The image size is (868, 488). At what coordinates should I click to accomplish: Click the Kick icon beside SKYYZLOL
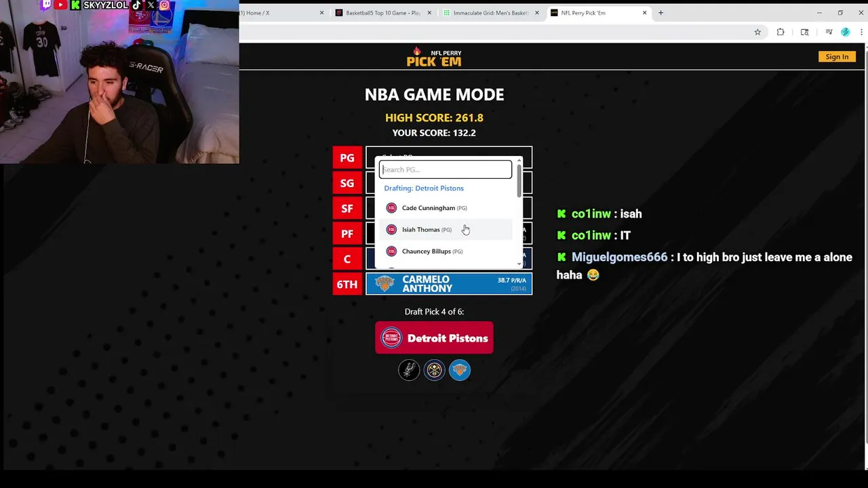click(x=75, y=5)
